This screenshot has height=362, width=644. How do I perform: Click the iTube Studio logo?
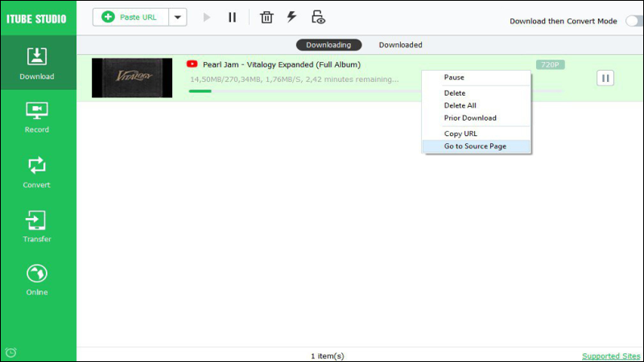[x=36, y=19]
